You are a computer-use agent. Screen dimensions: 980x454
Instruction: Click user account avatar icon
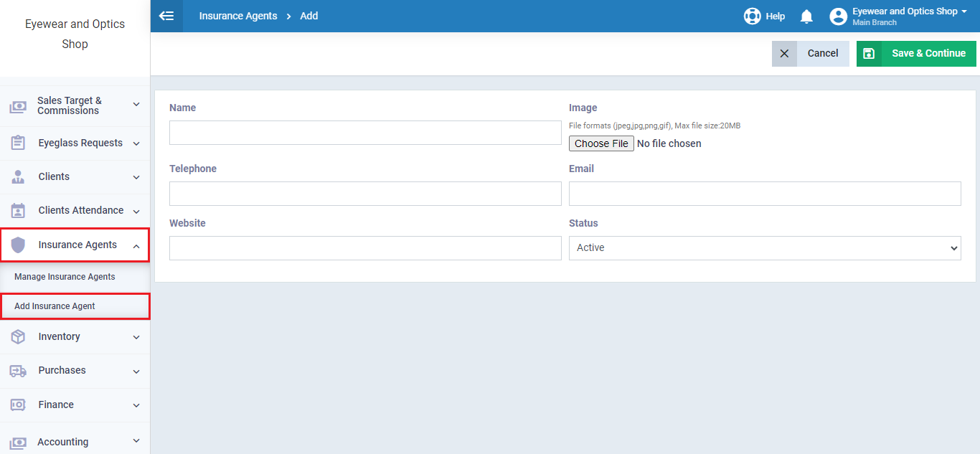(x=838, y=16)
